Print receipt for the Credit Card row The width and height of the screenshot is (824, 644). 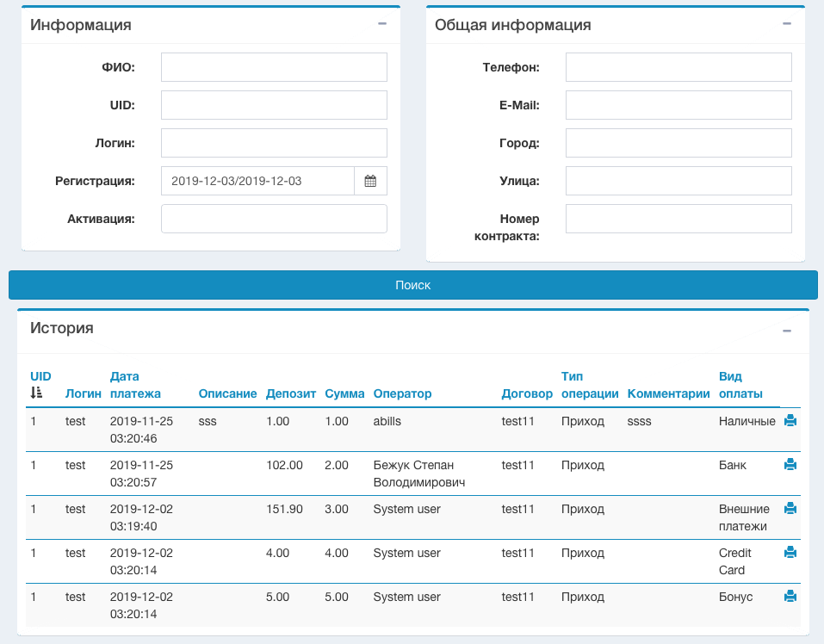790,553
